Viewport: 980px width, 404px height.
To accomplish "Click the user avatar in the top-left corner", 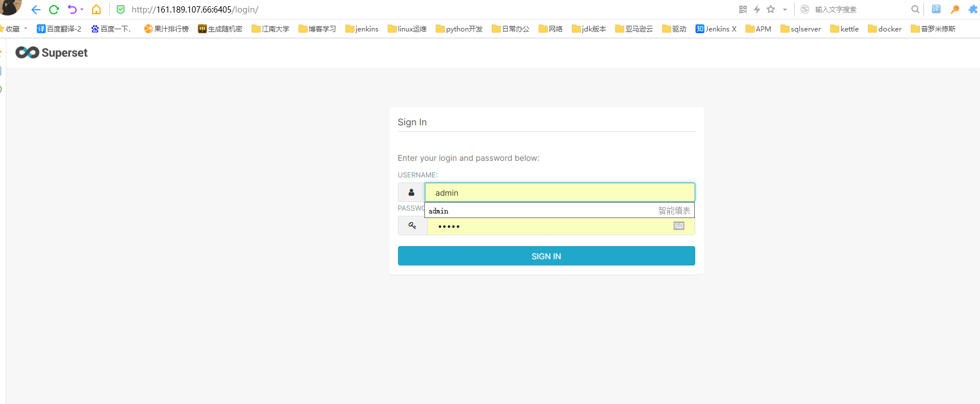I will (x=10, y=7).
